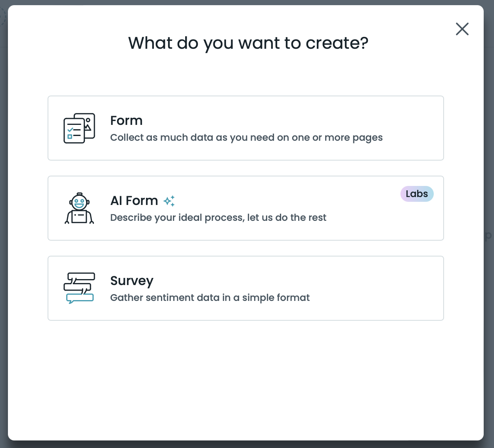Click the Survey heading text
494x448 pixels.
pyautogui.click(x=132, y=281)
